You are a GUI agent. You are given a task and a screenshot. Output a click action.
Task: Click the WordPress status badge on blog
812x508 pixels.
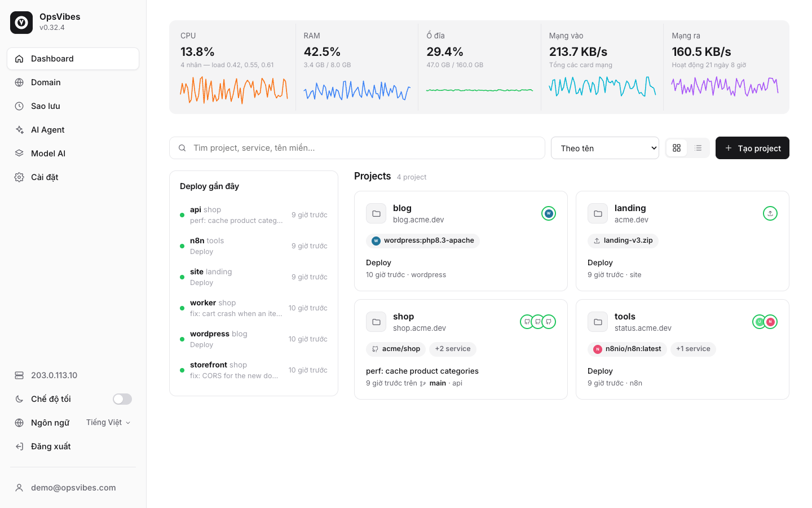coord(549,213)
